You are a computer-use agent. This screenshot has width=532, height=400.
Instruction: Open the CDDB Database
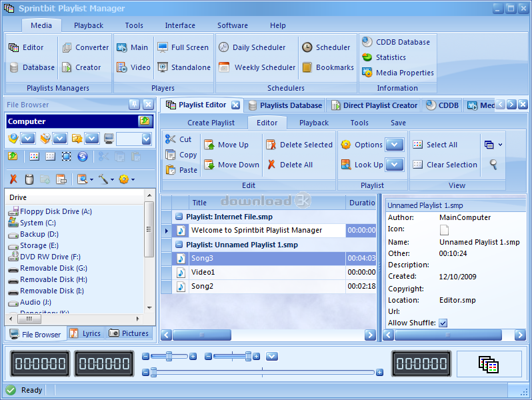(x=396, y=42)
